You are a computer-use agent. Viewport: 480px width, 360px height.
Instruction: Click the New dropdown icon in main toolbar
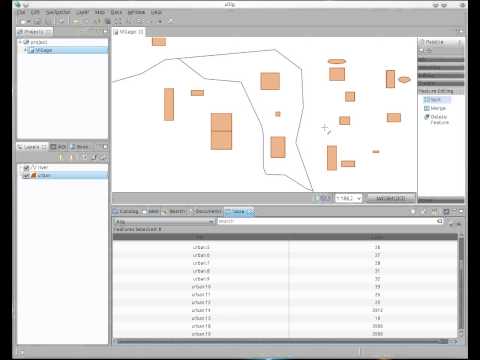tap(29, 21)
